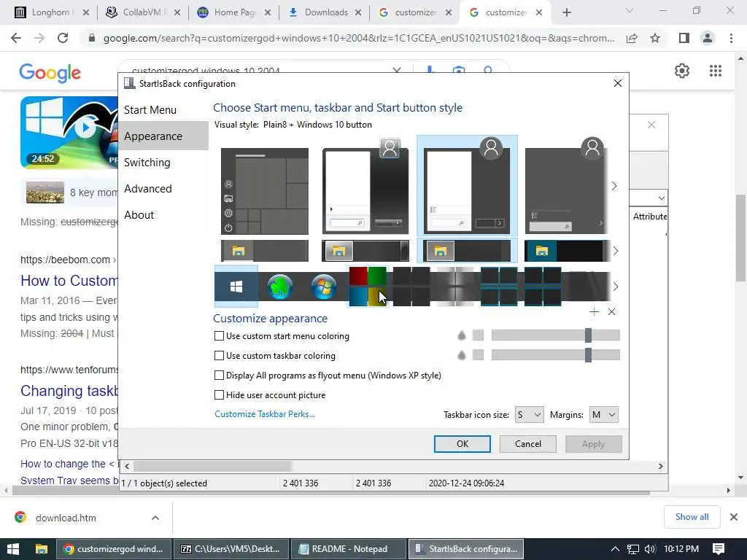This screenshot has width=747, height=560.
Task: Select the Windows 10 tile style start menu
Action: coord(264,191)
